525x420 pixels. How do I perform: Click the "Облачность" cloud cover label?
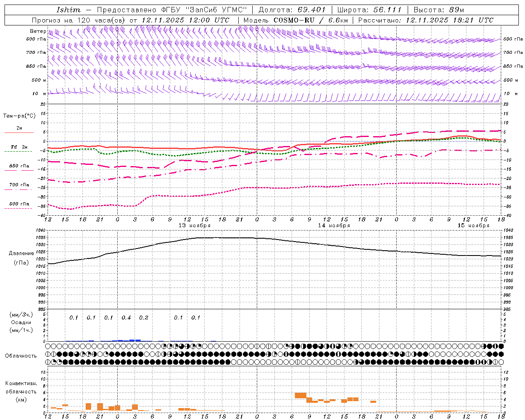[x=21, y=356]
